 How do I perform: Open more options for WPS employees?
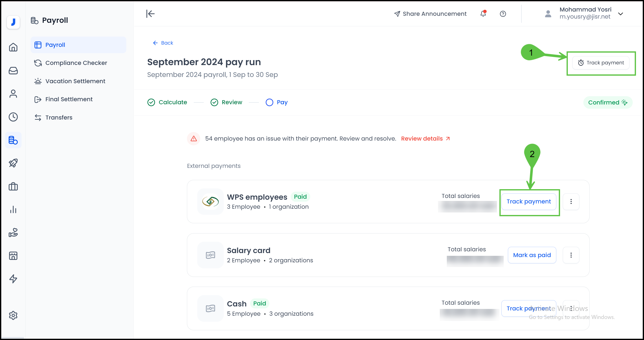click(x=571, y=201)
